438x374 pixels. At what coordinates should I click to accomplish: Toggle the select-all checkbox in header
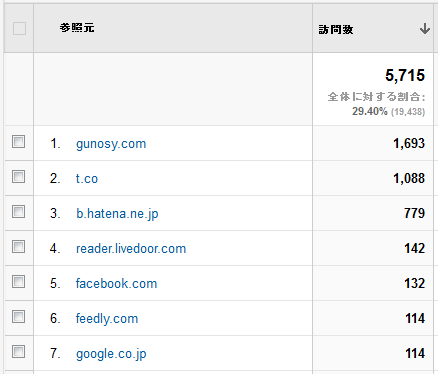tap(19, 28)
